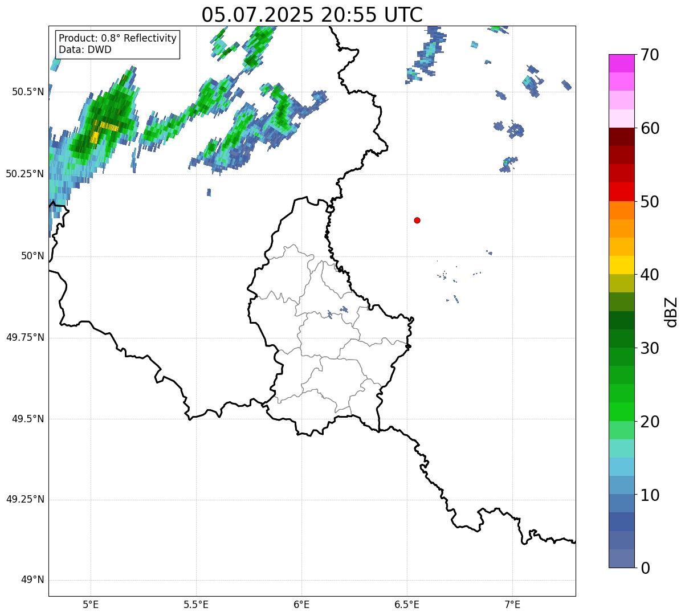Click the olive colorbar segment below 40
Screen dimensions: 685x616
pos(622,283)
